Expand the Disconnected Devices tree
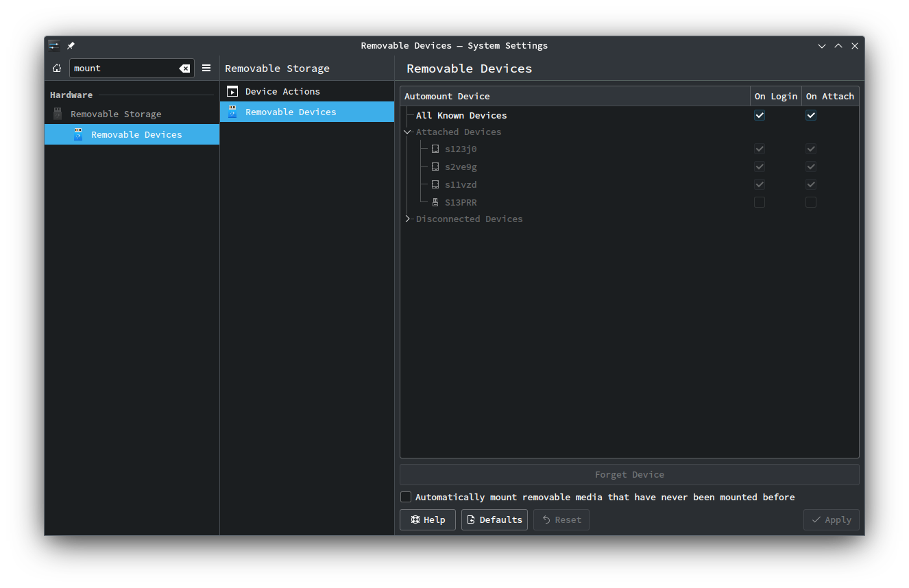This screenshot has height=588, width=909. pos(408,219)
